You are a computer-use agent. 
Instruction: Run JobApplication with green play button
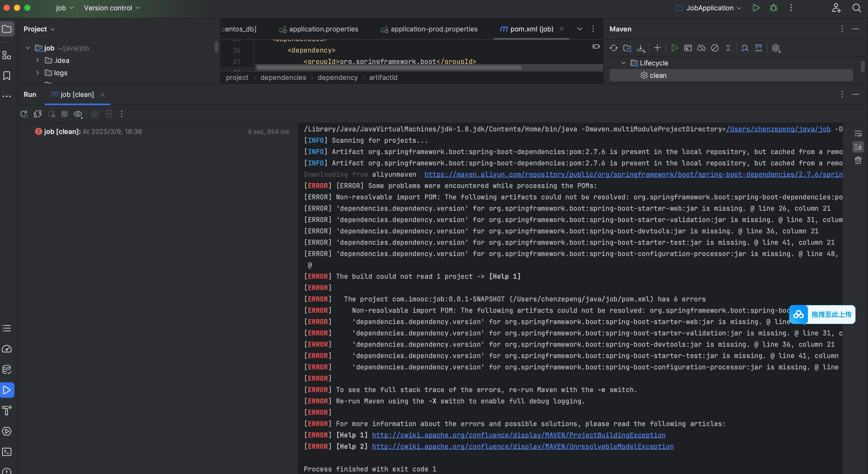[756, 8]
